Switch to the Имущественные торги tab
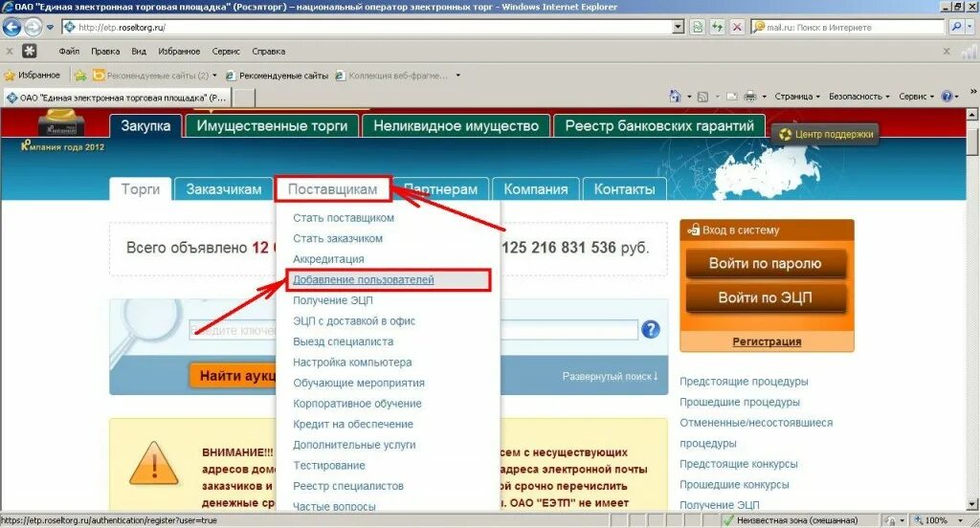This screenshot has width=980, height=528. pyautogui.click(x=272, y=125)
